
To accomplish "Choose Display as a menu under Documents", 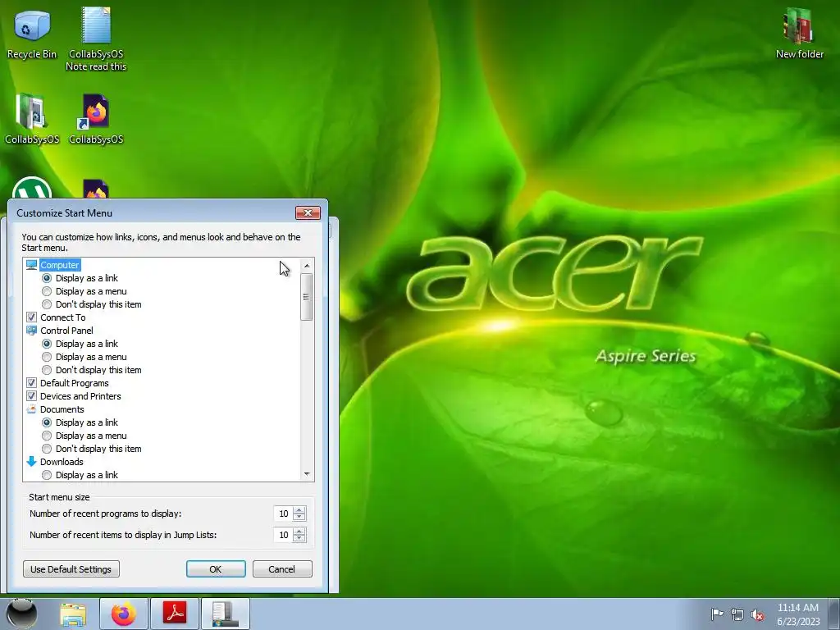I will (47, 436).
